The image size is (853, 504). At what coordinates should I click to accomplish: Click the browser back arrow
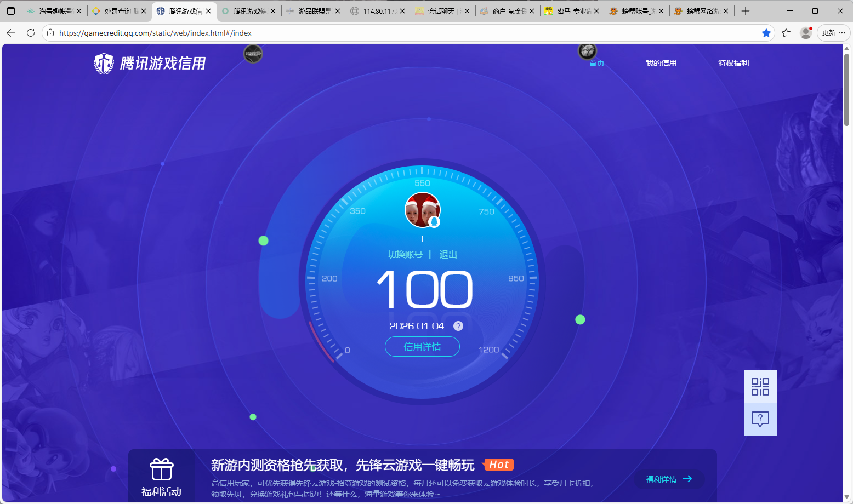coord(11,33)
